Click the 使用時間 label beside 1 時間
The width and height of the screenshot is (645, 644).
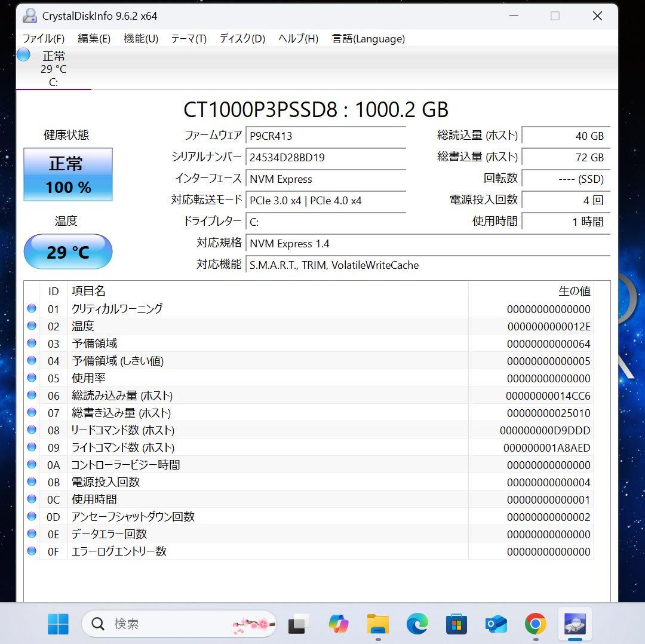click(494, 221)
